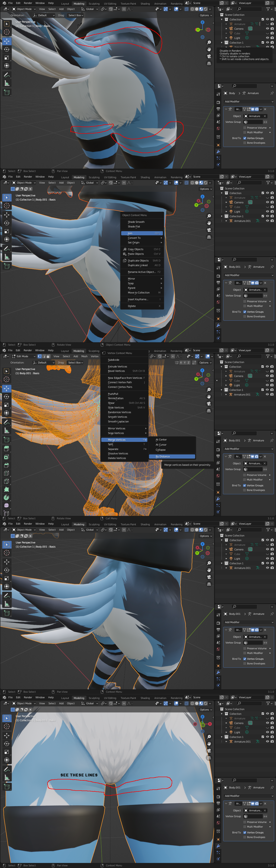Select the Poly Build tool in Edit Mode toolbar

[x=6, y=489]
